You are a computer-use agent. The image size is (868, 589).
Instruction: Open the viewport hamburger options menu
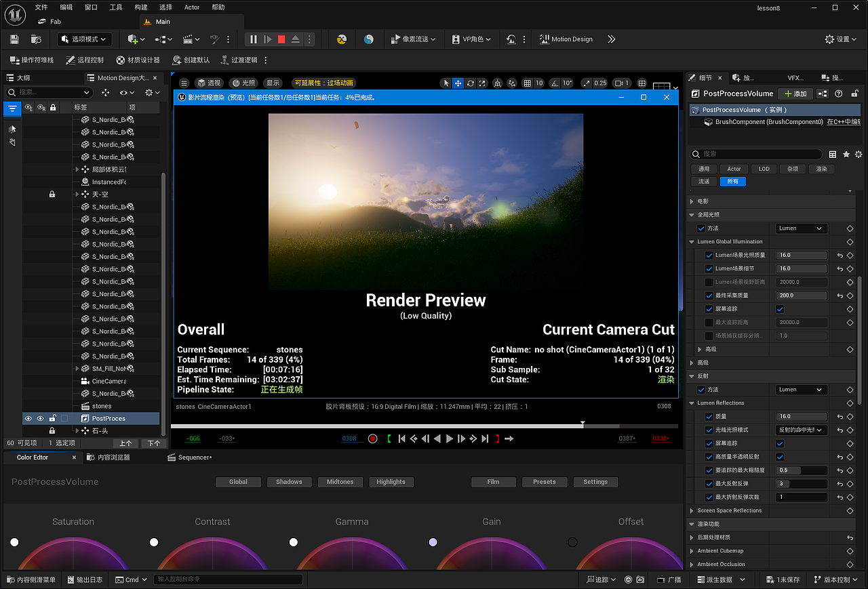[184, 83]
